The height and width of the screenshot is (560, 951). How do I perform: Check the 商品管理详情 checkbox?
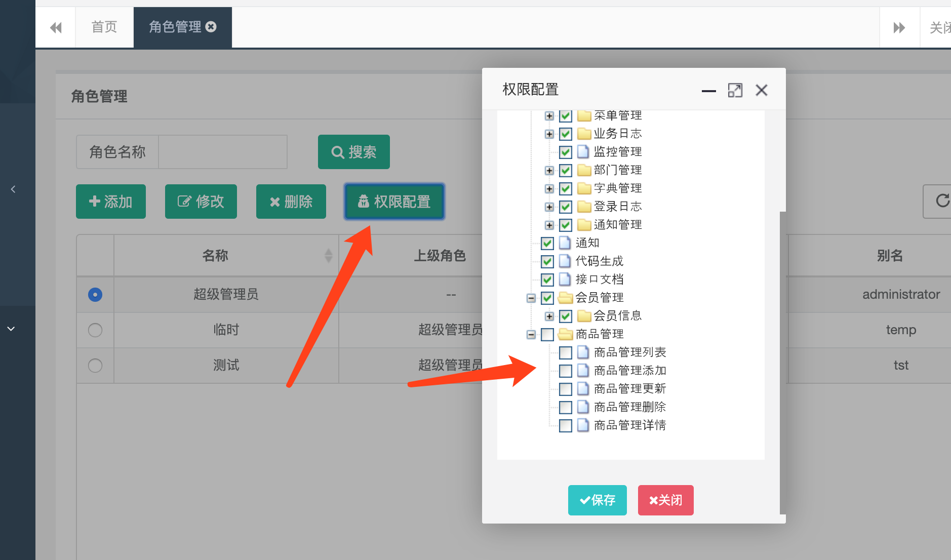(566, 425)
